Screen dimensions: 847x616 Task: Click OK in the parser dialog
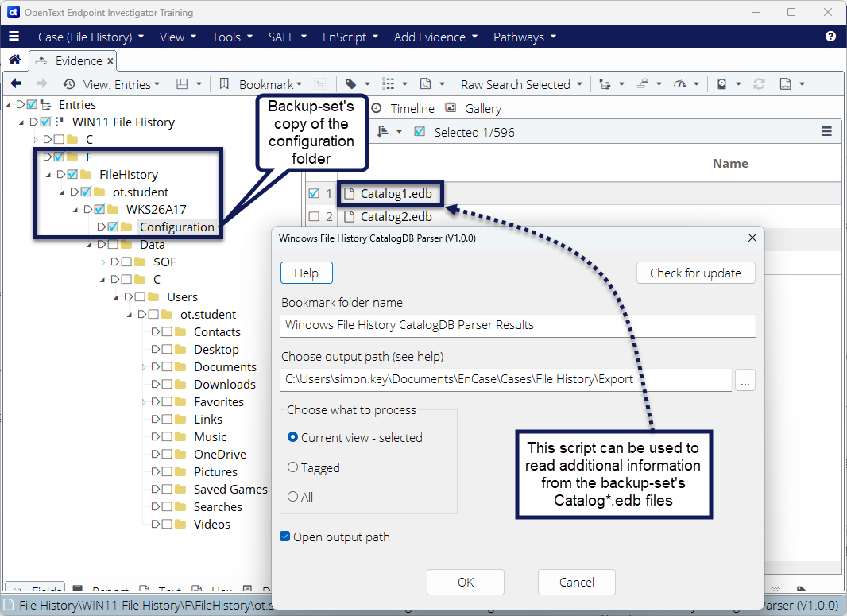click(466, 582)
